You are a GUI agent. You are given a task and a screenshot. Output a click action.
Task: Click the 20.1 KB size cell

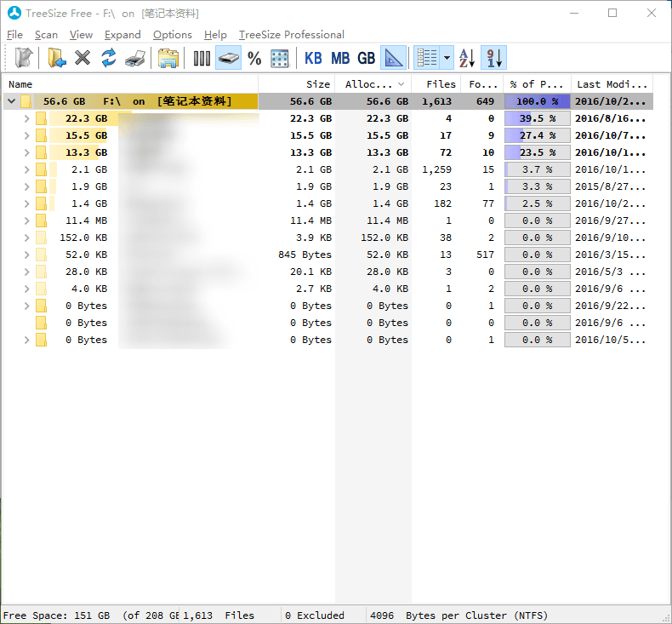click(310, 272)
